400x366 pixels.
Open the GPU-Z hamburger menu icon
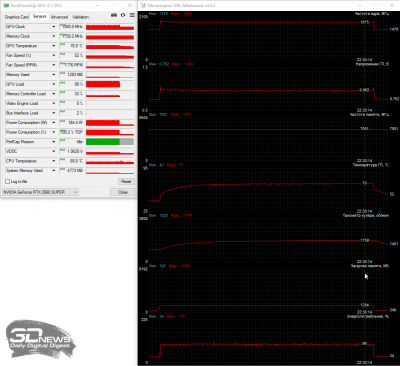[x=132, y=15]
